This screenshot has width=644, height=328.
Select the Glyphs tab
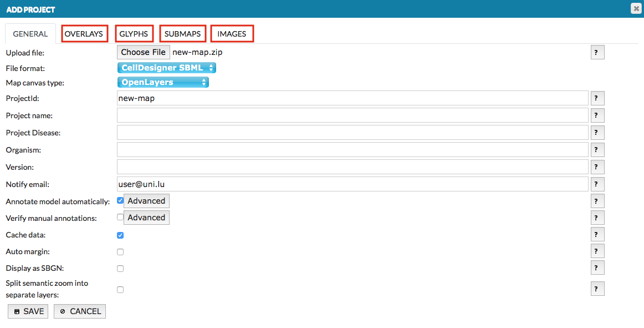click(x=134, y=34)
